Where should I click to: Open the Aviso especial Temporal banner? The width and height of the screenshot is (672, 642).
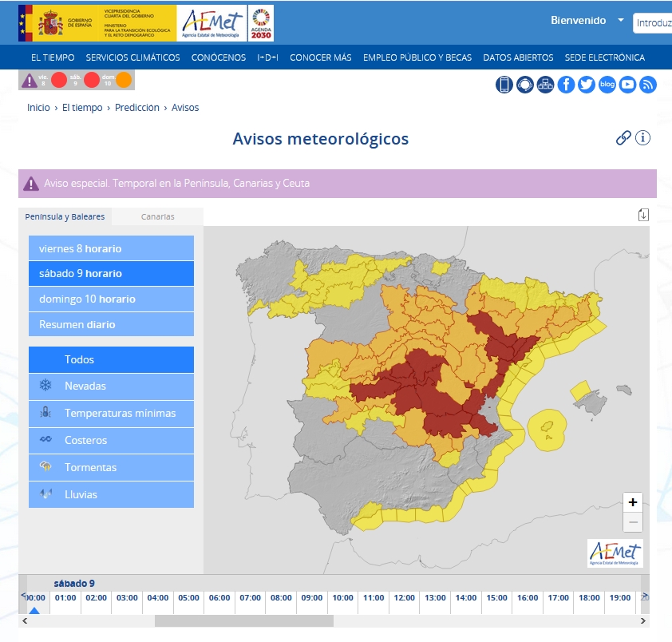(x=338, y=184)
